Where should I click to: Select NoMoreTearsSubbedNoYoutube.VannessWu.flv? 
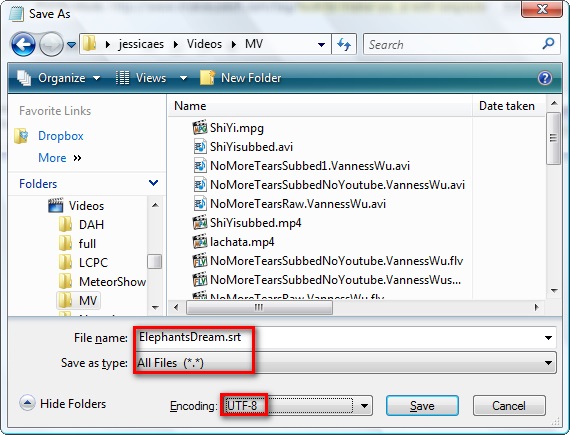click(x=337, y=261)
